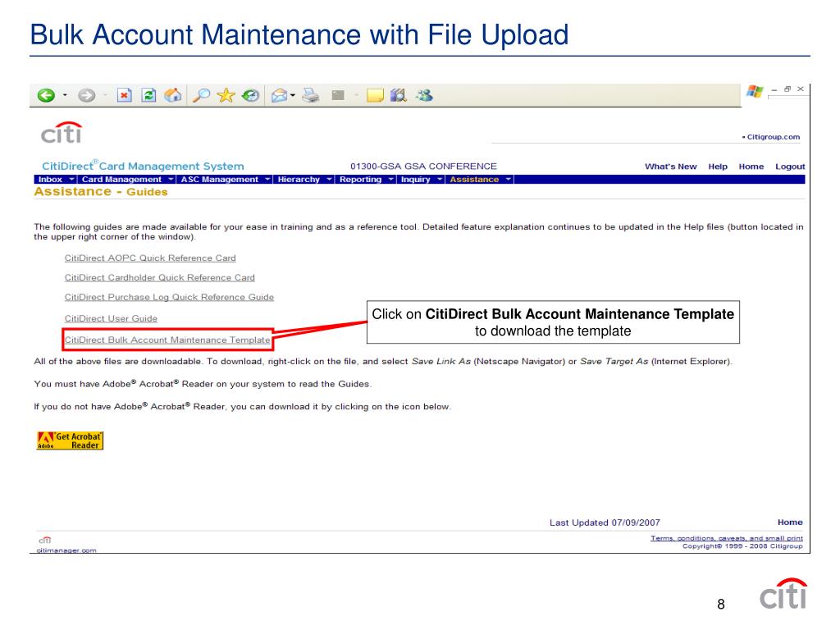Viewport: 840px width, 630px height.
Task: Open the Card Management menu
Action: [x=121, y=180]
